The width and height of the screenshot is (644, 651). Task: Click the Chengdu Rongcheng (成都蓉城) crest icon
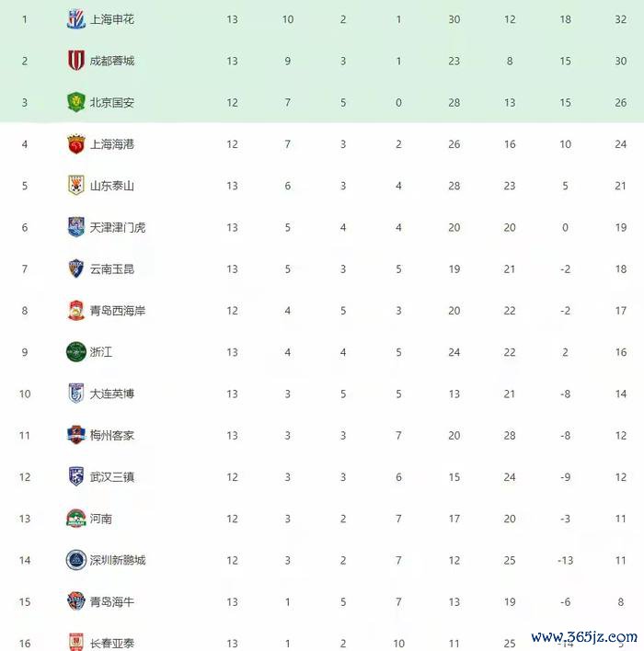76,61
